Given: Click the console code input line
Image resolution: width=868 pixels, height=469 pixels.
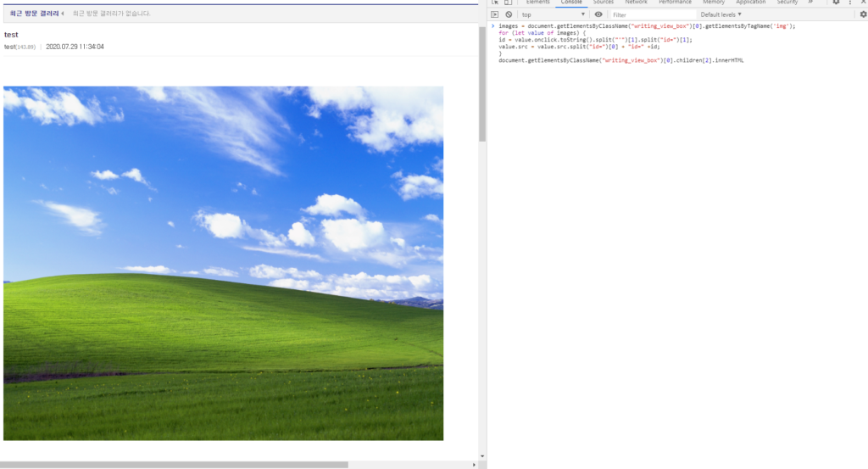Looking at the screenshot, I should point(647,43).
